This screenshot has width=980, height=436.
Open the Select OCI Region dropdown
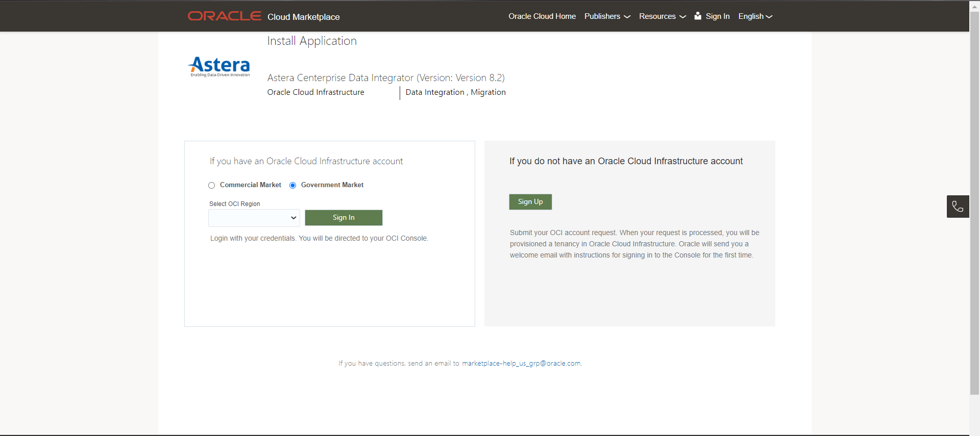coord(254,218)
